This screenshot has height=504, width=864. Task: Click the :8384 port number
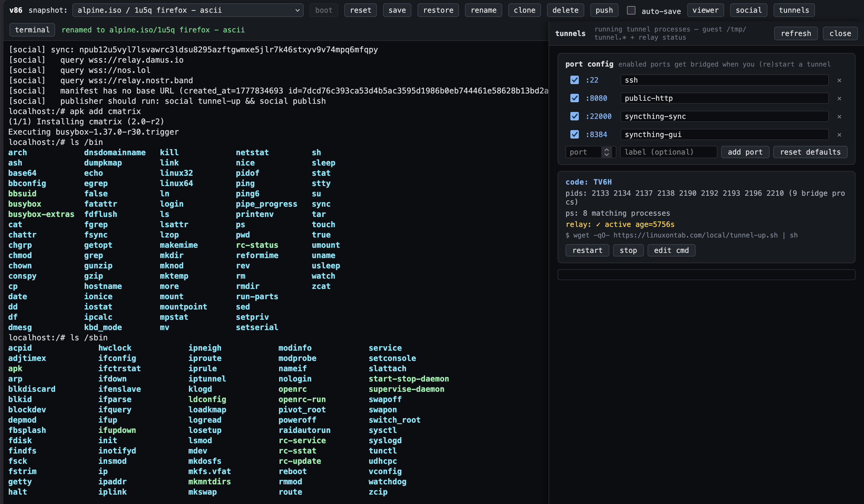coord(596,134)
